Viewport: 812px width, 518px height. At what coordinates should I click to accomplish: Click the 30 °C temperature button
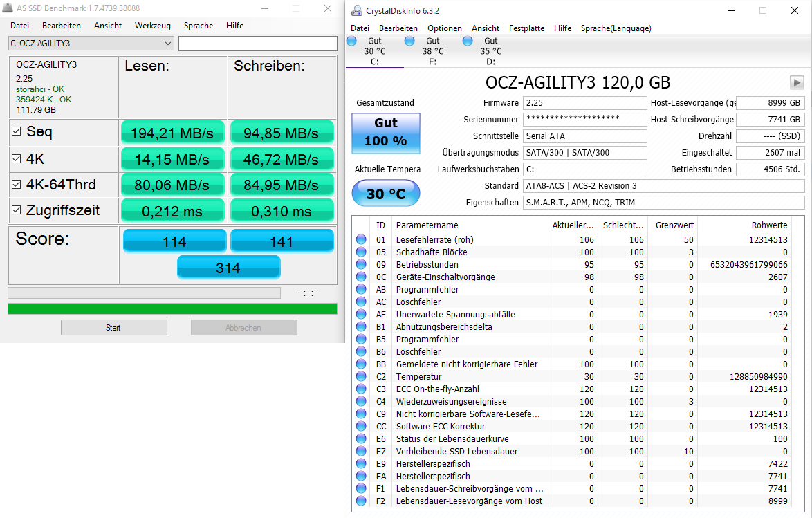[386, 193]
